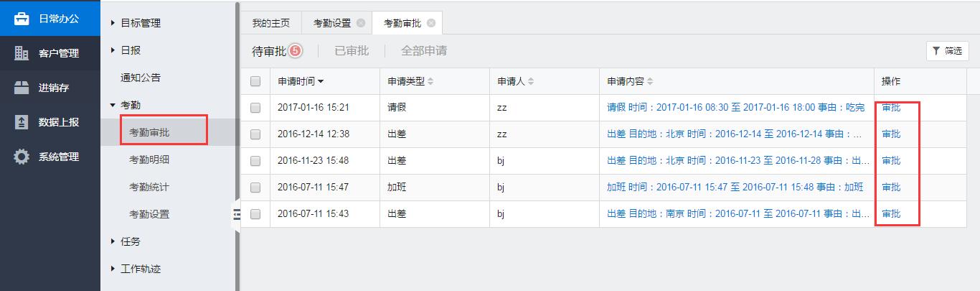
Task: Check the box for the 2017-01-16 15:21 row
Action: tap(255, 108)
